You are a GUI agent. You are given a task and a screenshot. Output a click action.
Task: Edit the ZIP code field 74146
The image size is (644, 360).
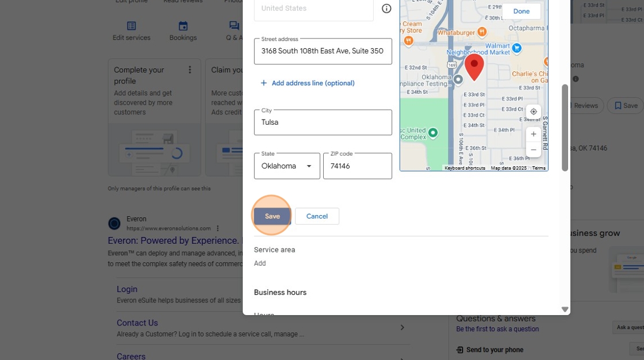(357, 166)
